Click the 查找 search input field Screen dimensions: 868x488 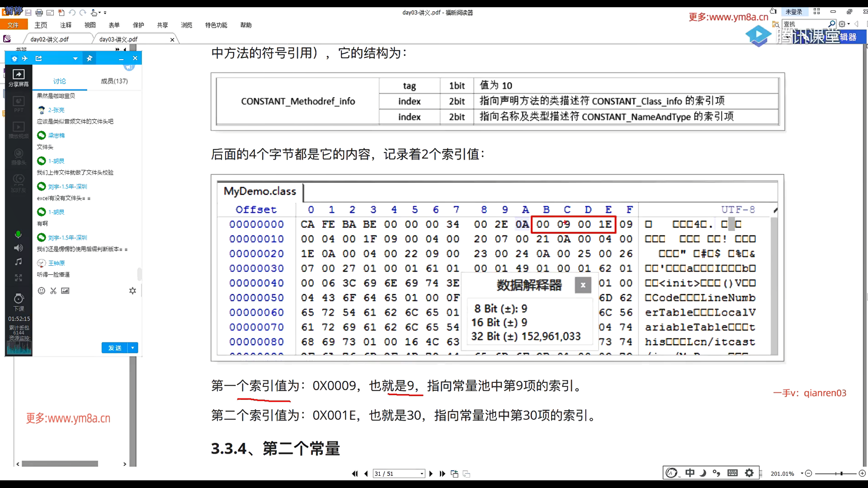806,24
